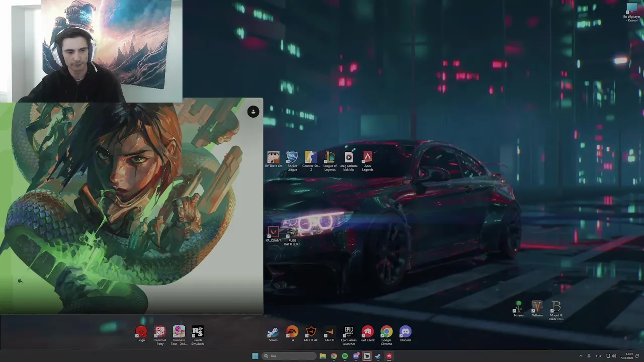The width and height of the screenshot is (644, 362).
Task: Expand the hidden system tray icons chevron
Action: [581, 356]
